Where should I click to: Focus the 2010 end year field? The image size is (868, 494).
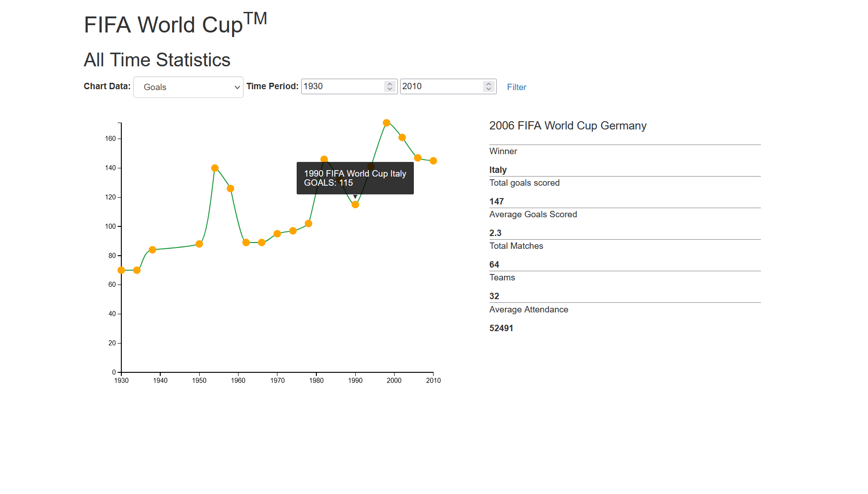448,86
